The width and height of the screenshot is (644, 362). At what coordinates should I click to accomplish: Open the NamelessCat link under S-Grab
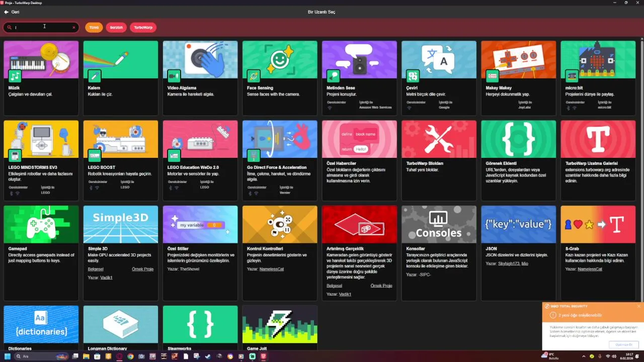click(590, 269)
